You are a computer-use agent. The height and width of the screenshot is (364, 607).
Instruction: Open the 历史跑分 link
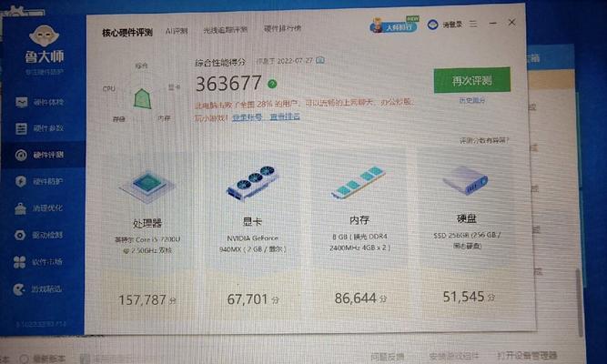coord(472,101)
